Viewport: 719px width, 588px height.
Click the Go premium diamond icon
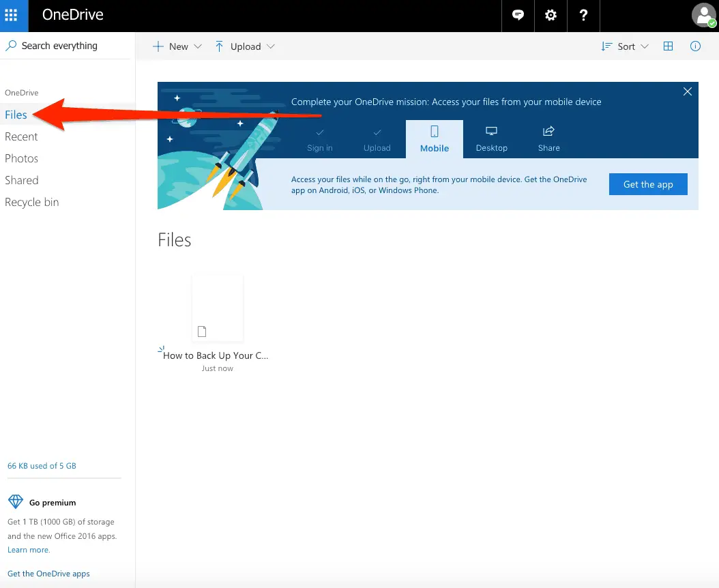pos(16,502)
